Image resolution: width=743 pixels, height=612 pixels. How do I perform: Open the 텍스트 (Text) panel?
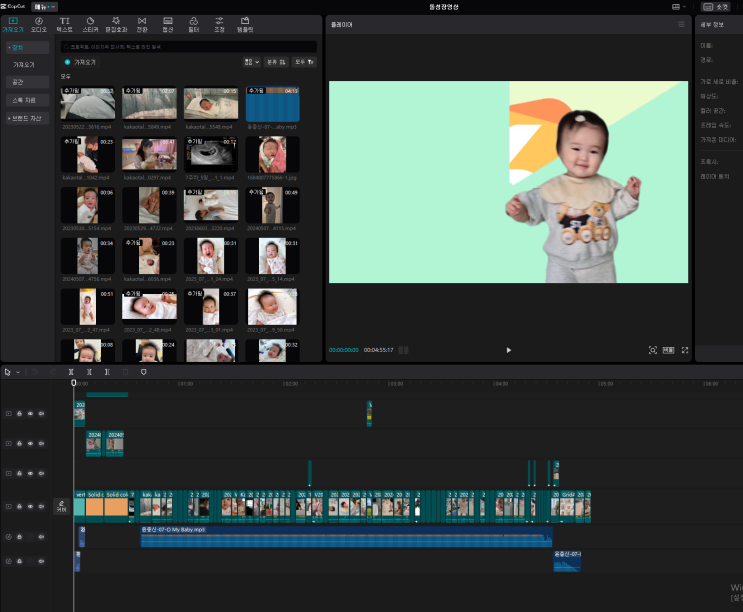click(64, 24)
